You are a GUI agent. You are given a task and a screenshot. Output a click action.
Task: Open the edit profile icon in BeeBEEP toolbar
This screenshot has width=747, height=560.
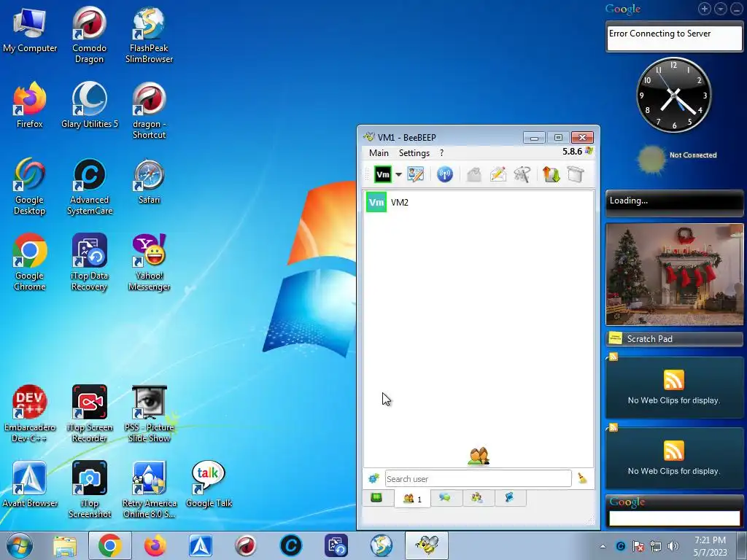415,174
